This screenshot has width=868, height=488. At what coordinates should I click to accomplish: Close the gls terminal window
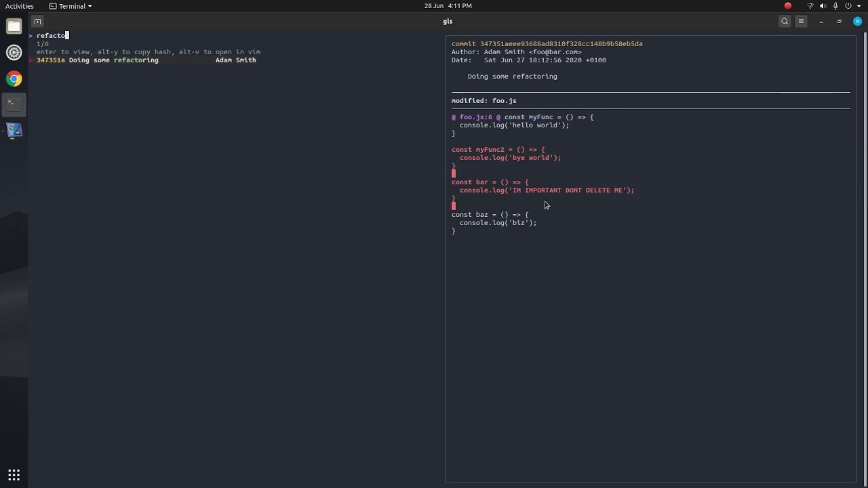[x=857, y=22]
